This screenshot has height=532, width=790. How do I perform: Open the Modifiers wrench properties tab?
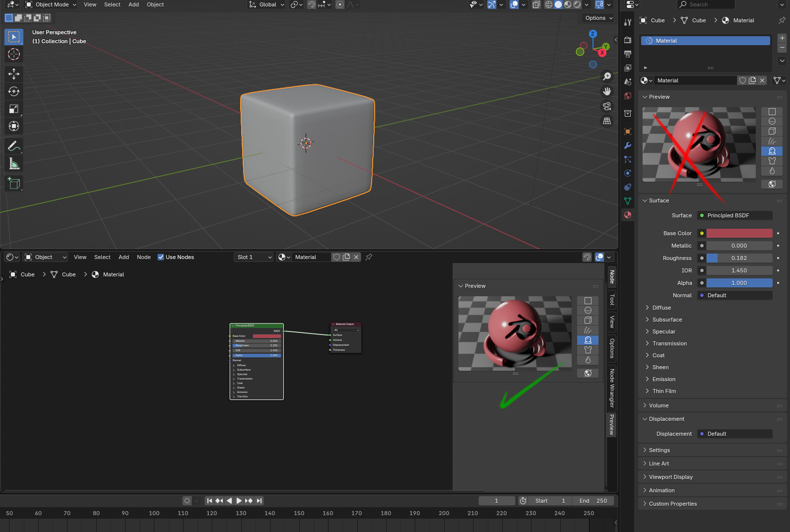click(628, 145)
